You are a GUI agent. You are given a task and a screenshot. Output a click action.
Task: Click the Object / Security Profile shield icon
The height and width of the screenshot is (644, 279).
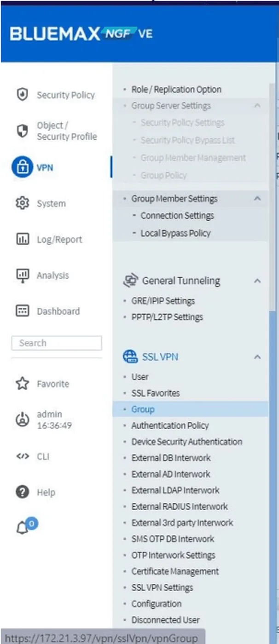tap(22, 131)
